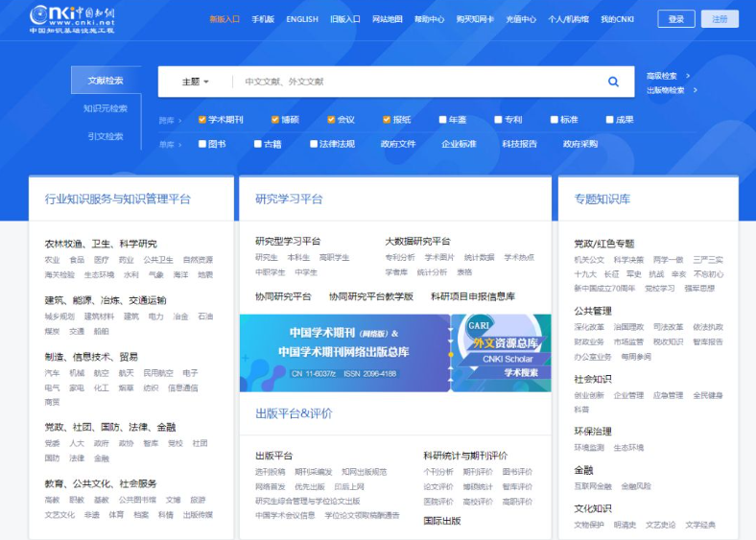Click the 注册 button
Screen dimensions: 756x540
tap(720, 19)
